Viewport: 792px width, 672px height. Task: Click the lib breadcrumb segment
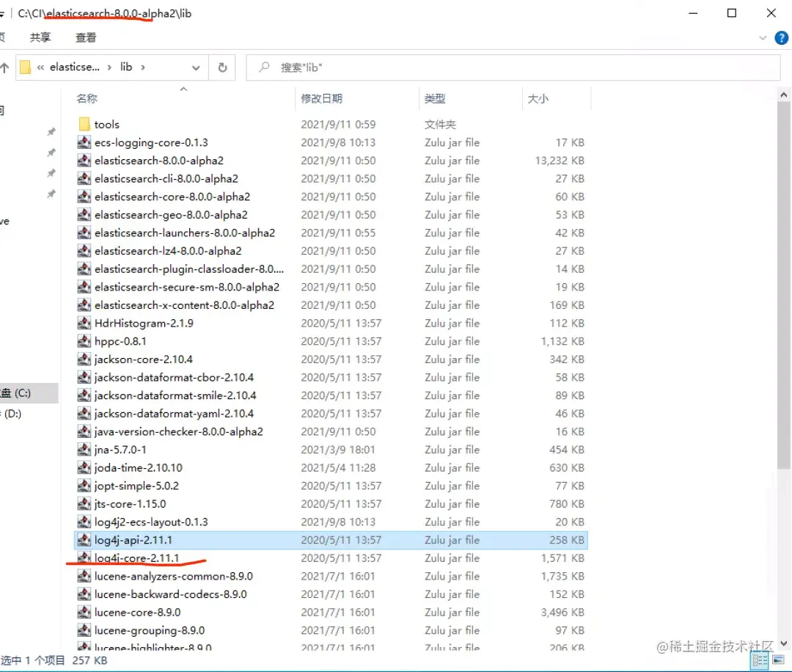coord(126,67)
